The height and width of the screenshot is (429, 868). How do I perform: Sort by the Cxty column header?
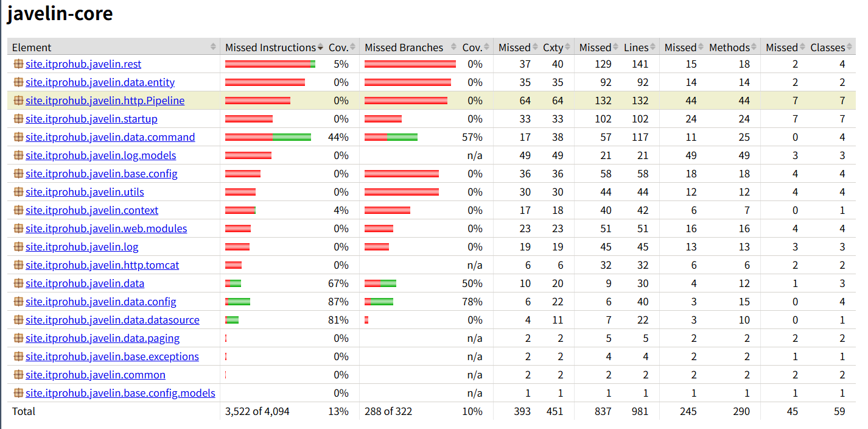tap(553, 48)
